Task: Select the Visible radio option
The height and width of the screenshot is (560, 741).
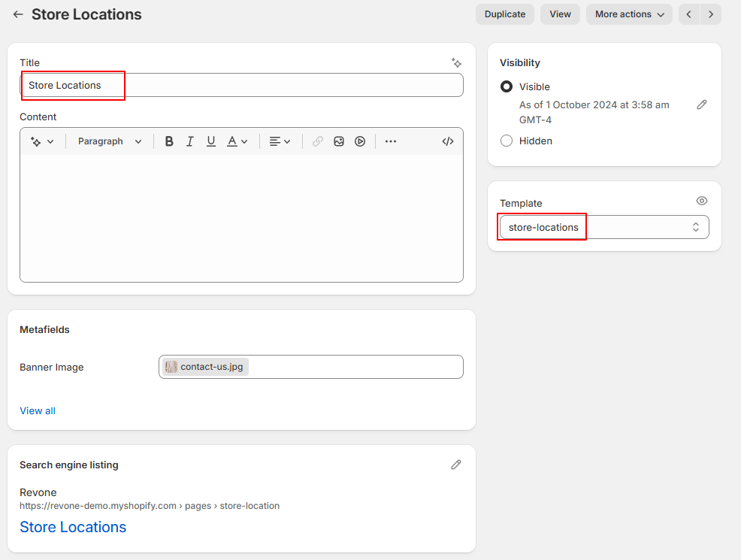Action: [x=507, y=87]
